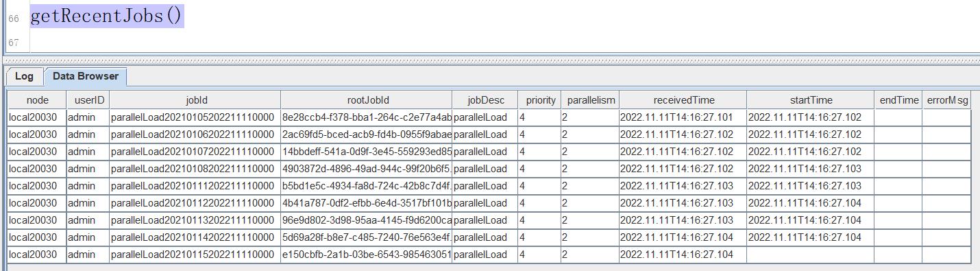Select rootJobId cell starting with 2ac69fd5
This screenshot has width=980, height=271.
tap(366, 134)
